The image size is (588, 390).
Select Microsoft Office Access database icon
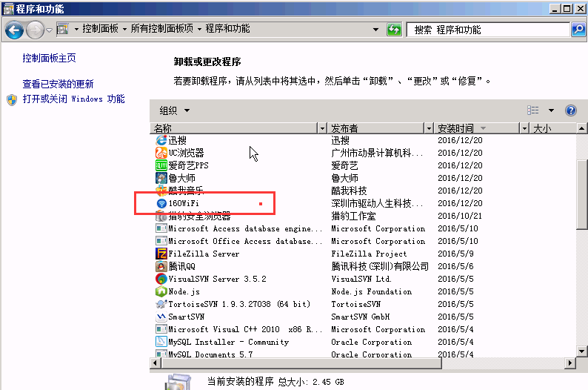(x=161, y=241)
